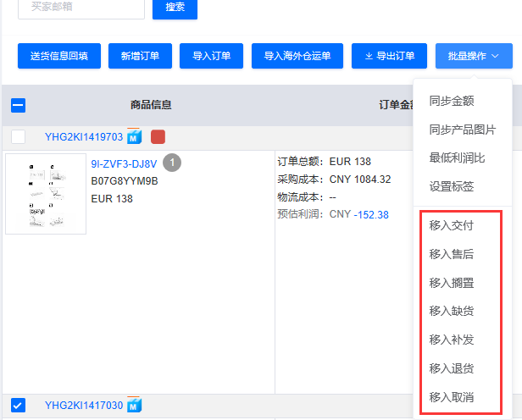Select 移入交付 from the menu
Screen dimensions: 522x420
452,225
